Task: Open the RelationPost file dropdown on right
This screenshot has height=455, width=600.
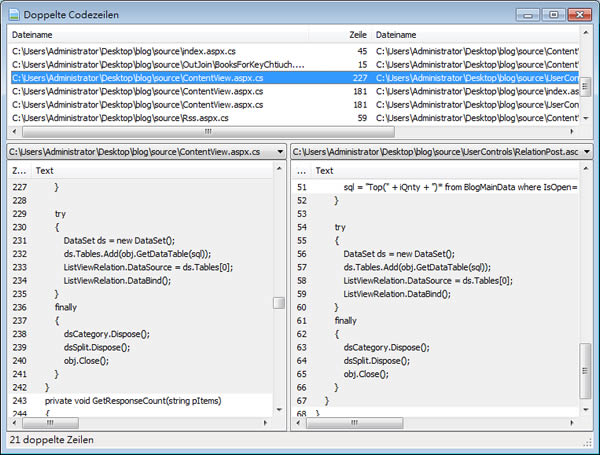Action: (x=586, y=151)
